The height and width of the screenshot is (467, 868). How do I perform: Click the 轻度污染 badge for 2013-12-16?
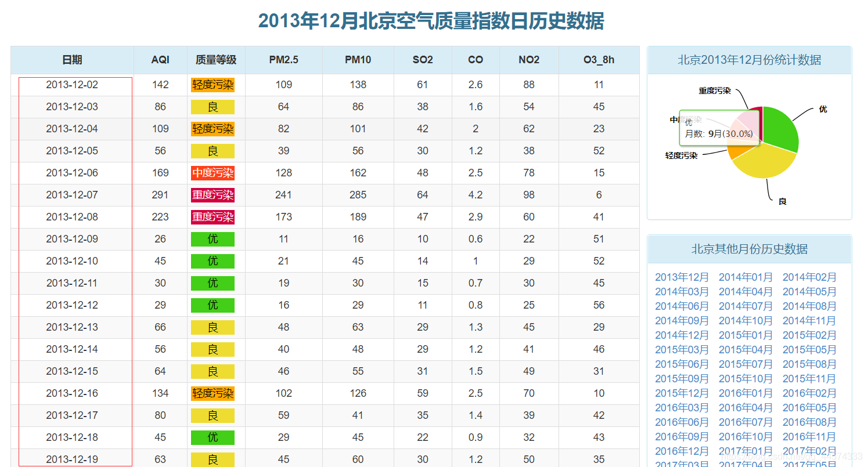pos(213,394)
